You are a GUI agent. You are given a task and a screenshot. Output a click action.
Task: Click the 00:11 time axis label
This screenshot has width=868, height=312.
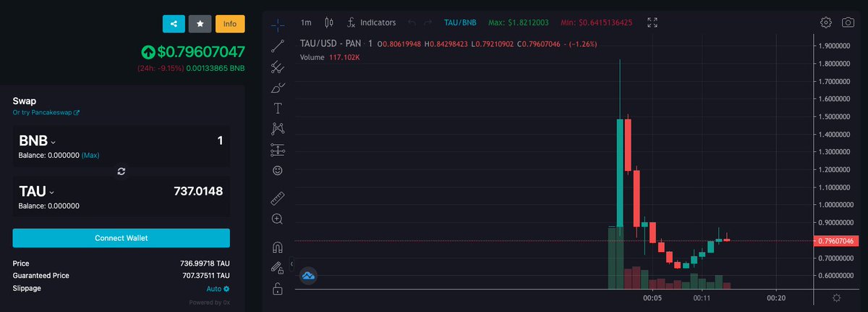coord(702,298)
